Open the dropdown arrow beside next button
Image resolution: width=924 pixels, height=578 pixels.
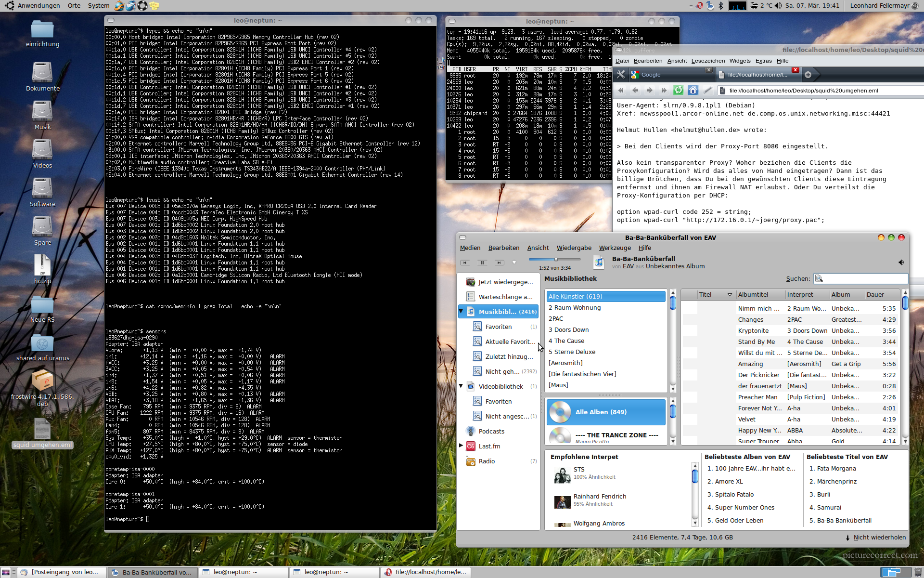(x=514, y=263)
